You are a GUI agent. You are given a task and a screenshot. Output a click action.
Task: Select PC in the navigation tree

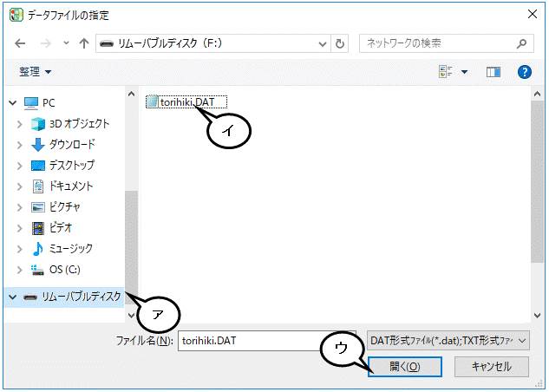[39, 103]
